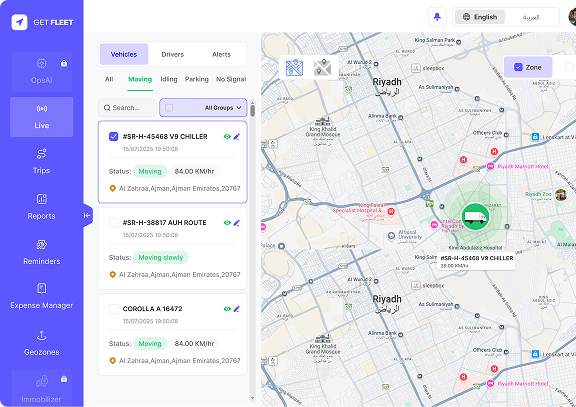Open the Reminders sidebar item
The width and height of the screenshot is (576, 407).
pos(42,253)
